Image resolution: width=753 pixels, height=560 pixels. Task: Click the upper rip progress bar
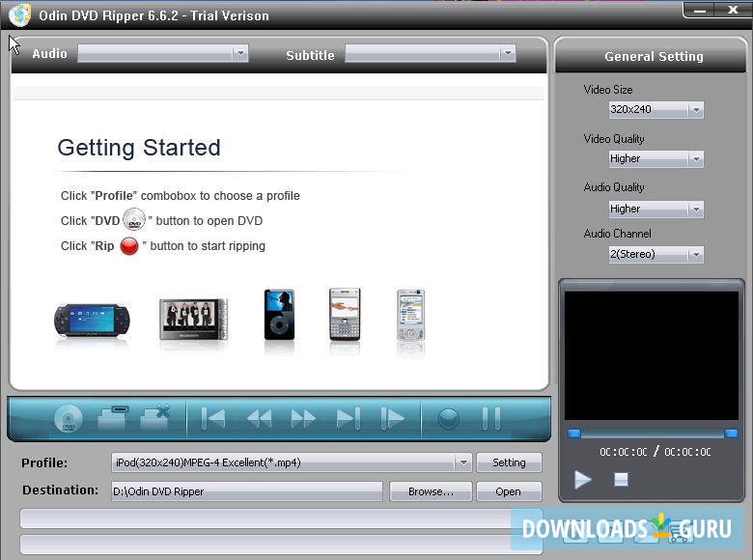click(281, 519)
